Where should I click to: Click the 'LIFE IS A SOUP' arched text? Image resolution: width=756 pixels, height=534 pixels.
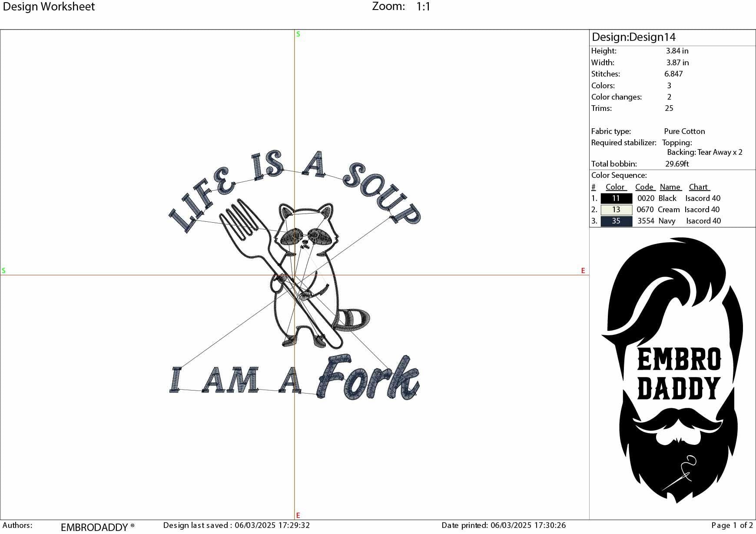coord(295,191)
